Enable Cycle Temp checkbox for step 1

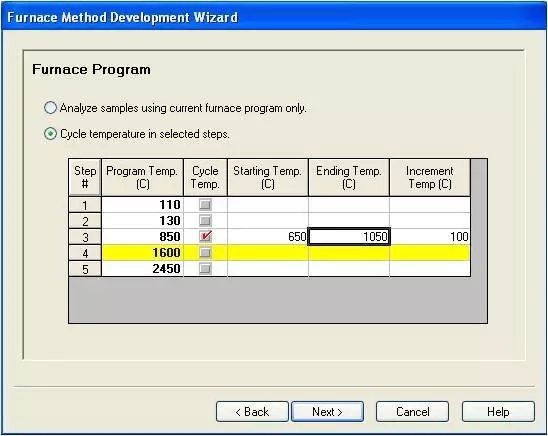click(205, 204)
